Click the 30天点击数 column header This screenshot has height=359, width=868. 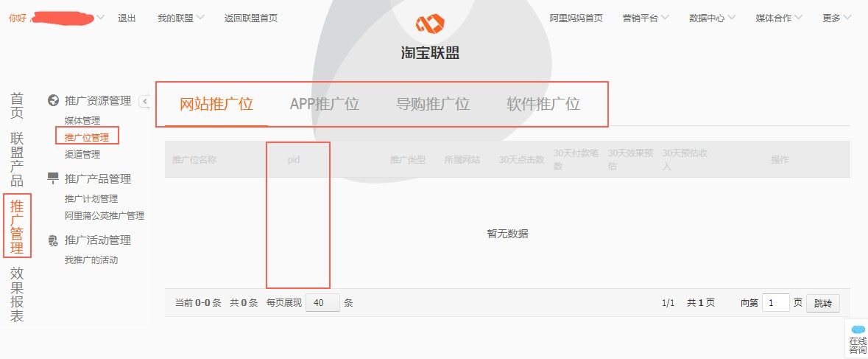(521, 159)
